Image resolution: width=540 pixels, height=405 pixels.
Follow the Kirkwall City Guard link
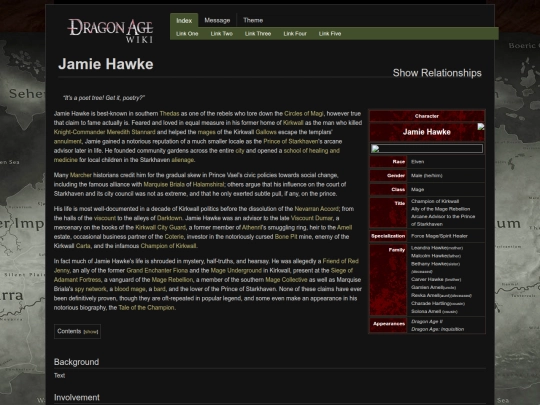coord(160,227)
